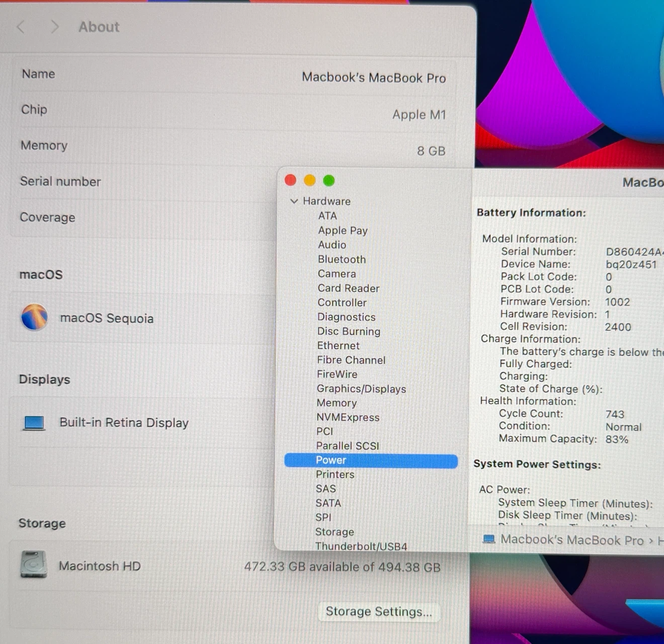
Task: Select Bluetooth in the Hardware list
Action: coord(342,260)
